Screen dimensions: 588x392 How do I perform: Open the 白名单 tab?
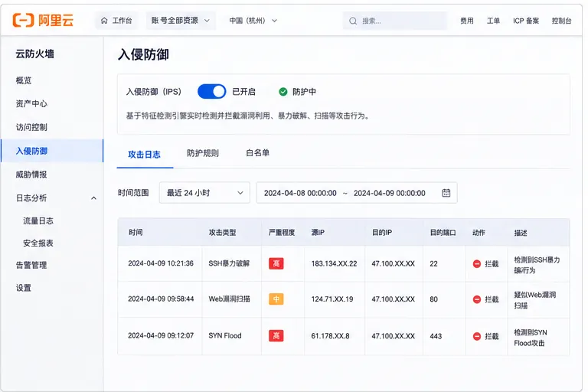[257, 153]
